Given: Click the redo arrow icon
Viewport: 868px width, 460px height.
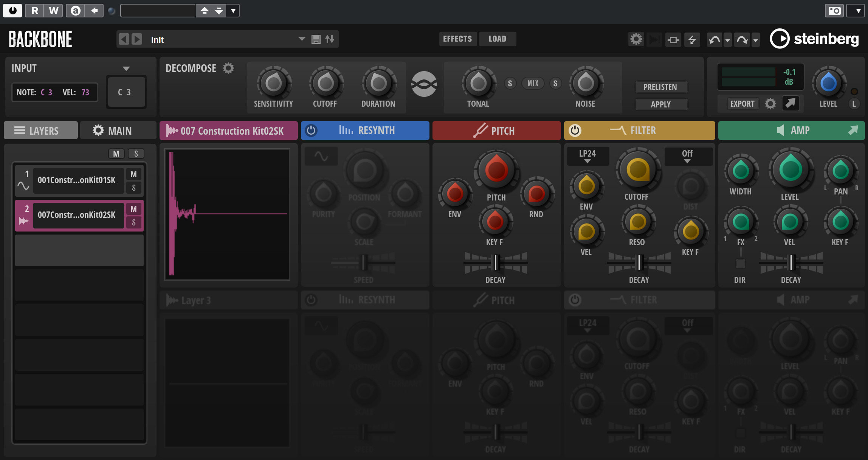Looking at the screenshot, I should [742, 39].
